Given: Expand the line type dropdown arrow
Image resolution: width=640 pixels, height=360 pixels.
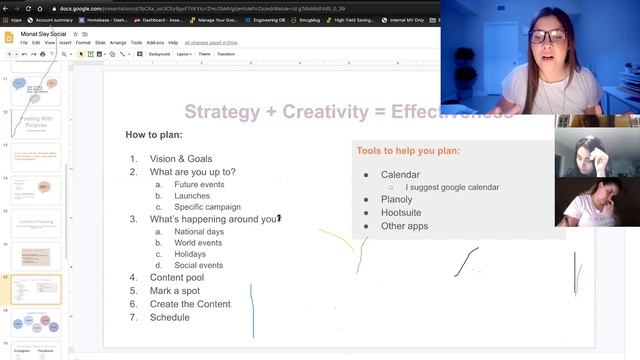Looking at the screenshot, I should [129, 54].
